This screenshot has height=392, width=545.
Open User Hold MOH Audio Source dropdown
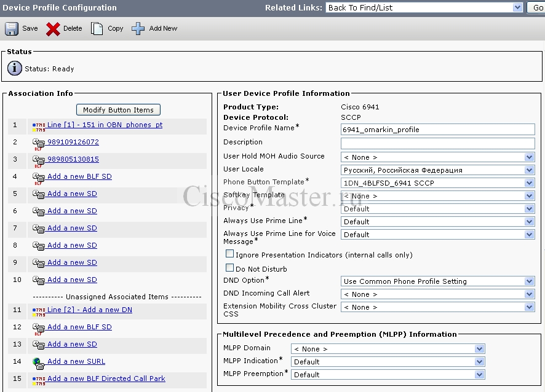click(437, 157)
